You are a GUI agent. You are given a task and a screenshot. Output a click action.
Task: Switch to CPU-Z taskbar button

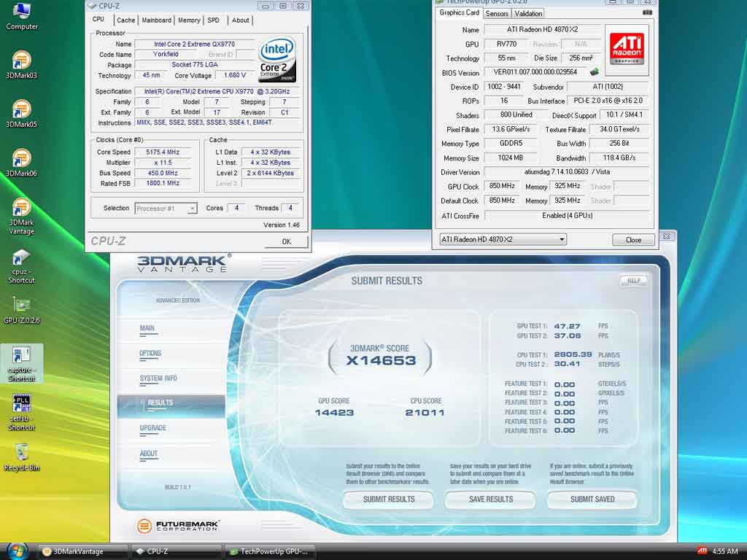[x=177, y=551]
